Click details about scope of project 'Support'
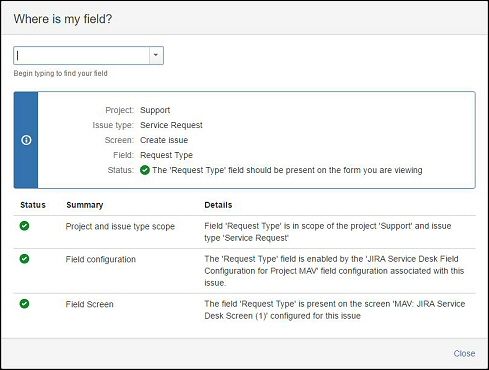This screenshot has width=489, height=370. pyautogui.click(x=328, y=232)
